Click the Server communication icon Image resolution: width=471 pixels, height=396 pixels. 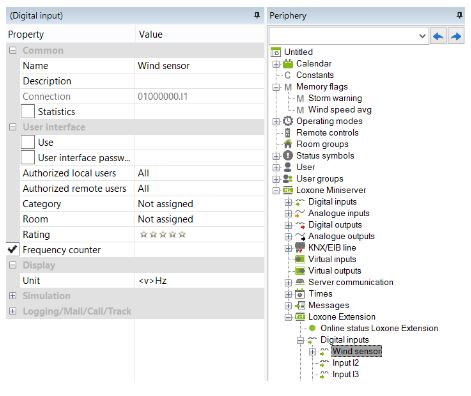tap(300, 282)
